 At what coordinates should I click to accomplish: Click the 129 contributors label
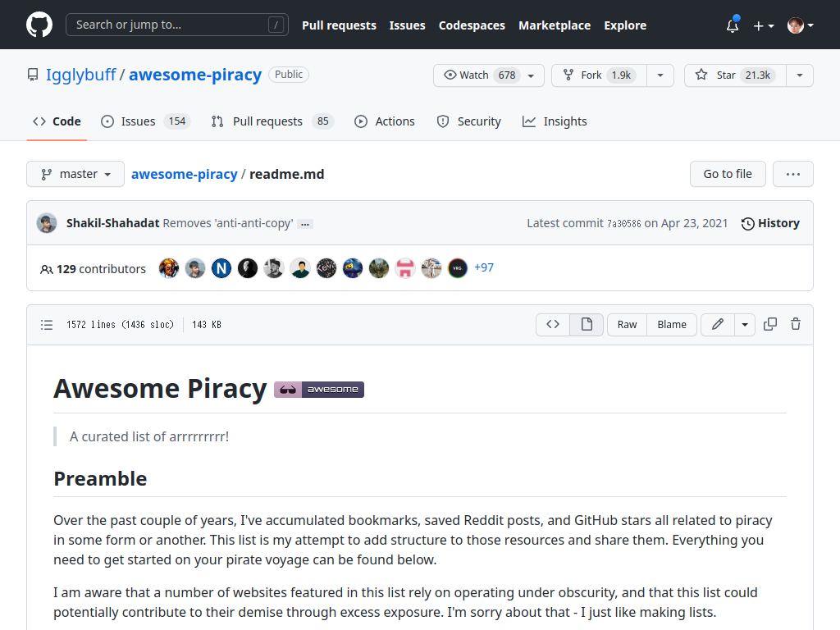[x=94, y=269]
